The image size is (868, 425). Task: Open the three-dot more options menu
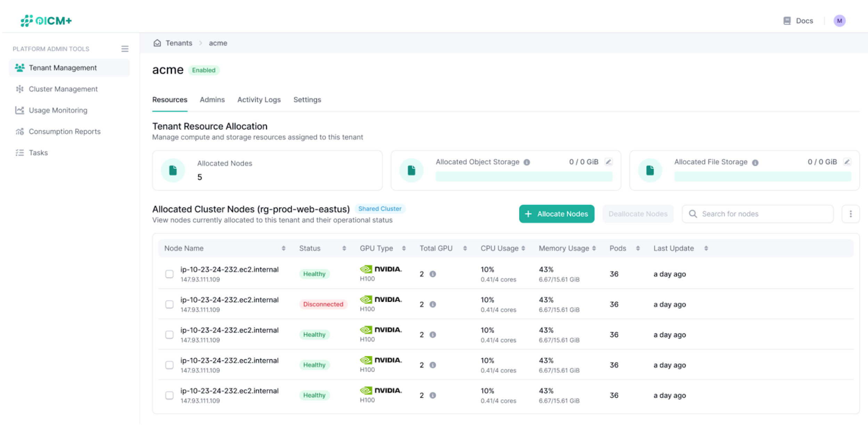(x=850, y=214)
